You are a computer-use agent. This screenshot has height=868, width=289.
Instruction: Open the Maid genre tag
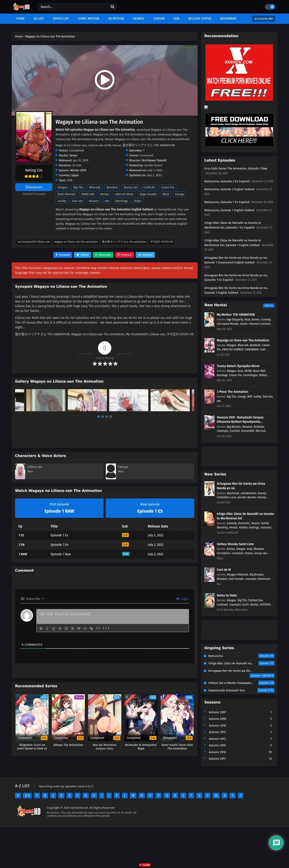[x=165, y=194]
